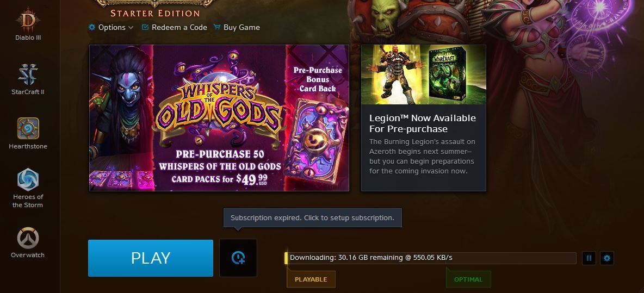Click the chevron arrow beside Options

131,28
